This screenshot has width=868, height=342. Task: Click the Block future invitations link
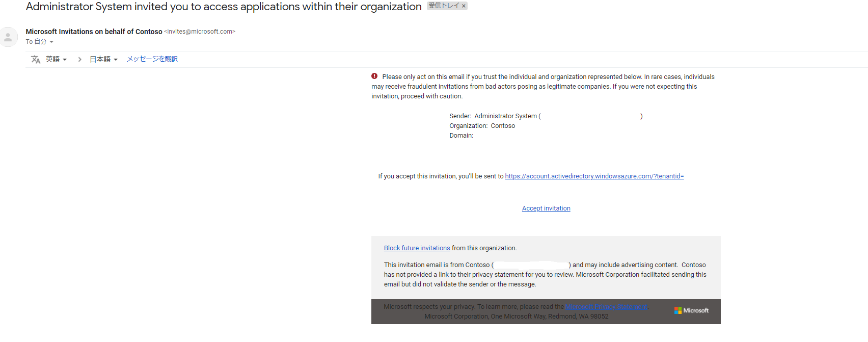coord(417,248)
